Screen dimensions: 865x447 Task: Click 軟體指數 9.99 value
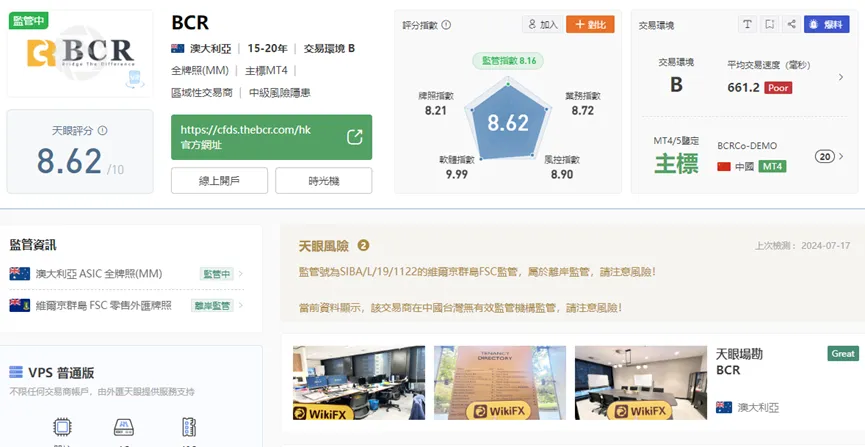pyautogui.click(x=457, y=174)
